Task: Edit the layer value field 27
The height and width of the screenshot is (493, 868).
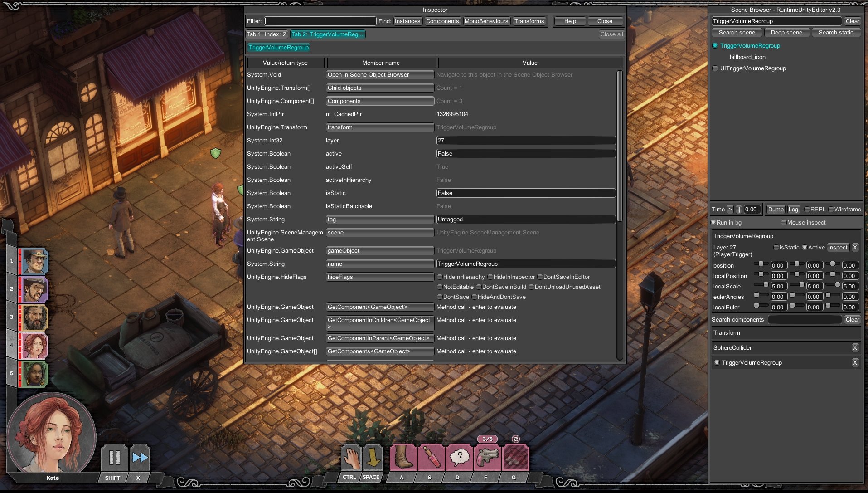Action: click(526, 141)
